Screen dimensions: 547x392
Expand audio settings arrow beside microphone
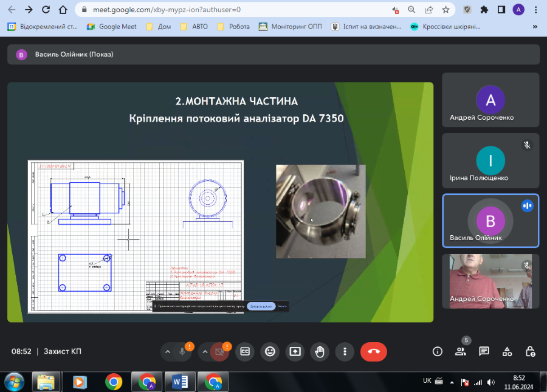click(x=167, y=351)
